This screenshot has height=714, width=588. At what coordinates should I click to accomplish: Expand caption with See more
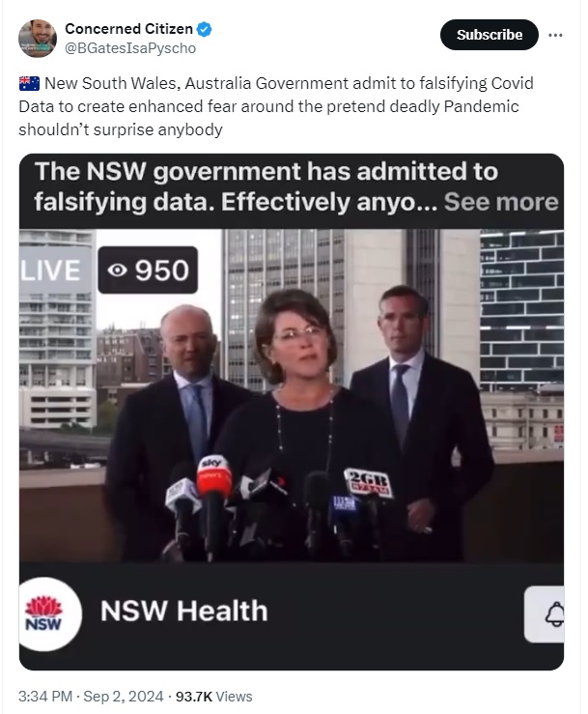(x=501, y=202)
